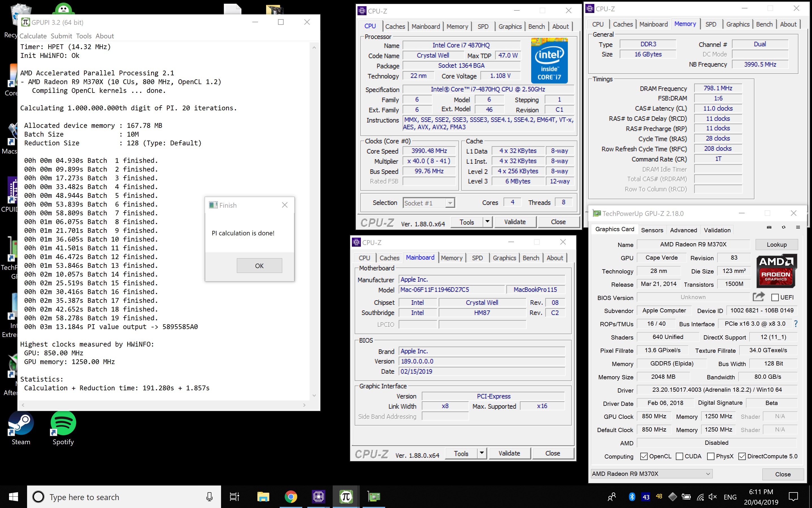812x508 pixels.
Task: Select SPD tab in Memory CPU-Z window
Action: pyautogui.click(x=711, y=24)
